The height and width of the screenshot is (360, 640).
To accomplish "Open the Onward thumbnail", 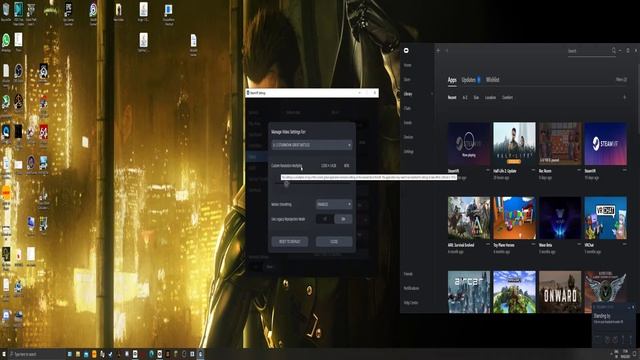I will (560, 292).
